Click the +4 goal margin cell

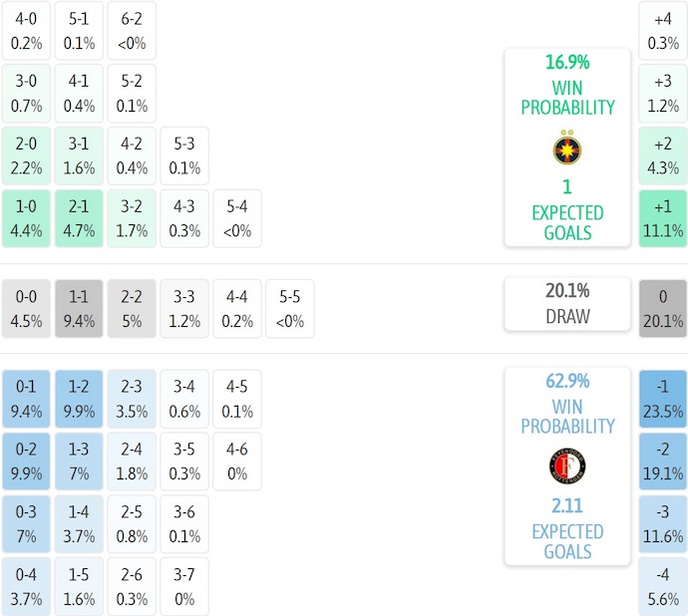click(x=662, y=31)
